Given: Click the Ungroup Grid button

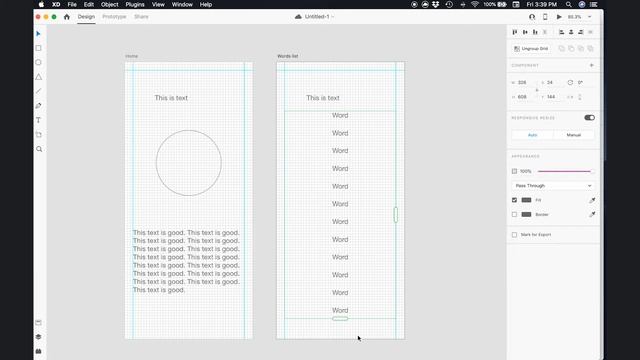Looking at the screenshot, I should click(531, 49).
